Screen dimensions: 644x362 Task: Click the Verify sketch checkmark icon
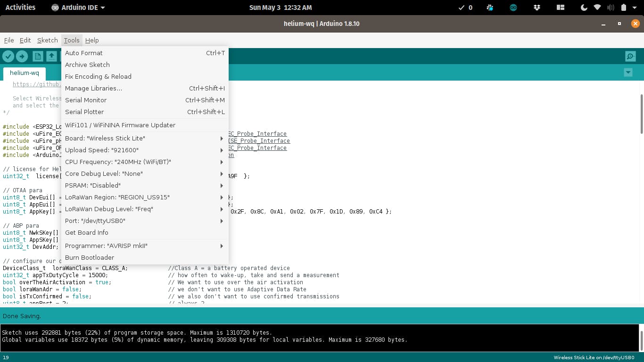pyautogui.click(x=8, y=57)
